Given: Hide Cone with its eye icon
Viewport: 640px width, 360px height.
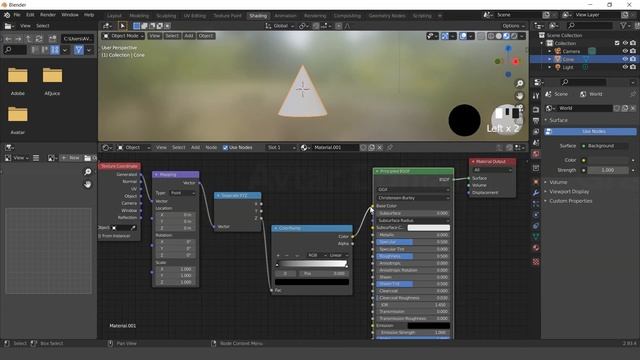Looking at the screenshot, I should [625, 59].
